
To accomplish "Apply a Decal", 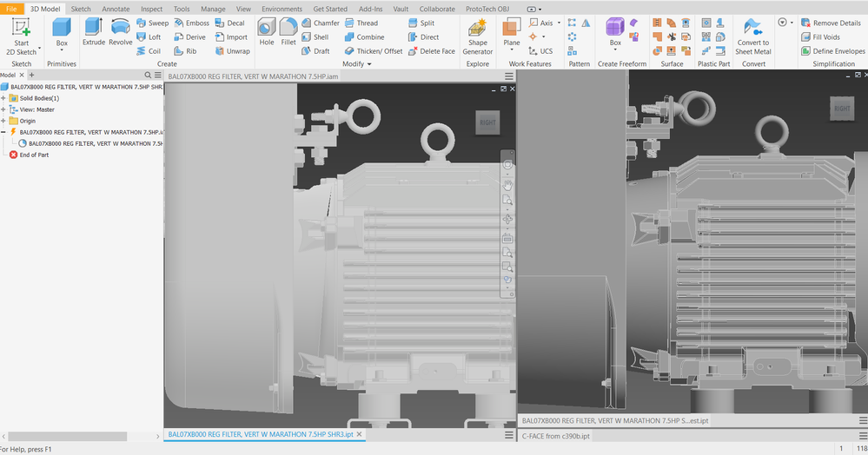I will pos(229,23).
